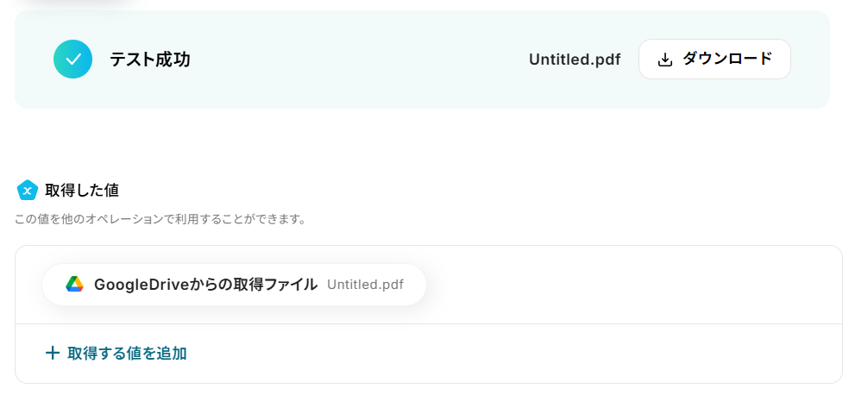Click the download arrow icon
The width and height of the screenshot is (868, 414).
(x=665, y=60)
